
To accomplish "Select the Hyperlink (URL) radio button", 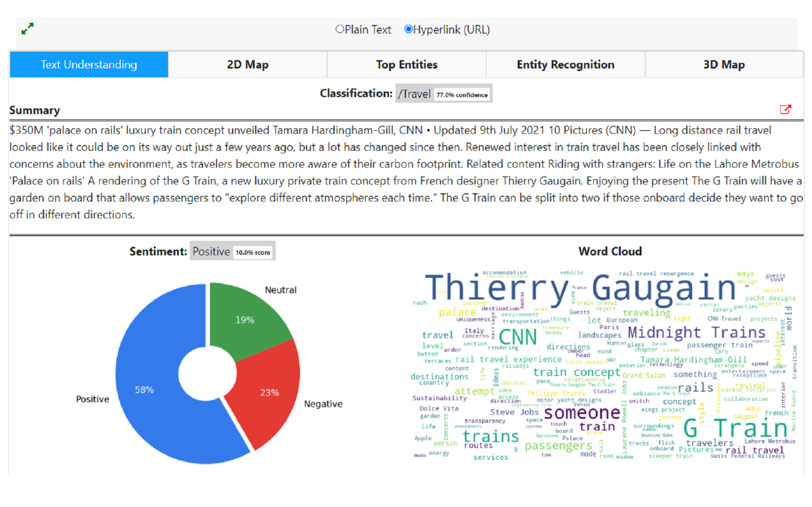I will 408,29.
